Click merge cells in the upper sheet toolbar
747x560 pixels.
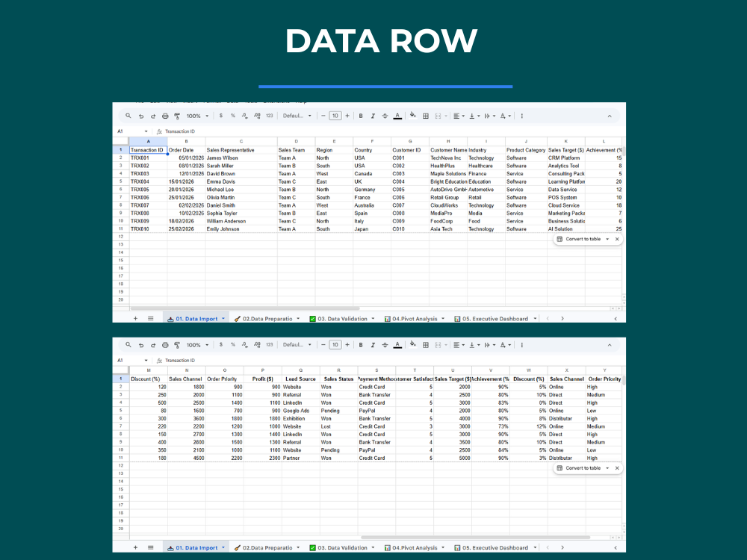438,116
